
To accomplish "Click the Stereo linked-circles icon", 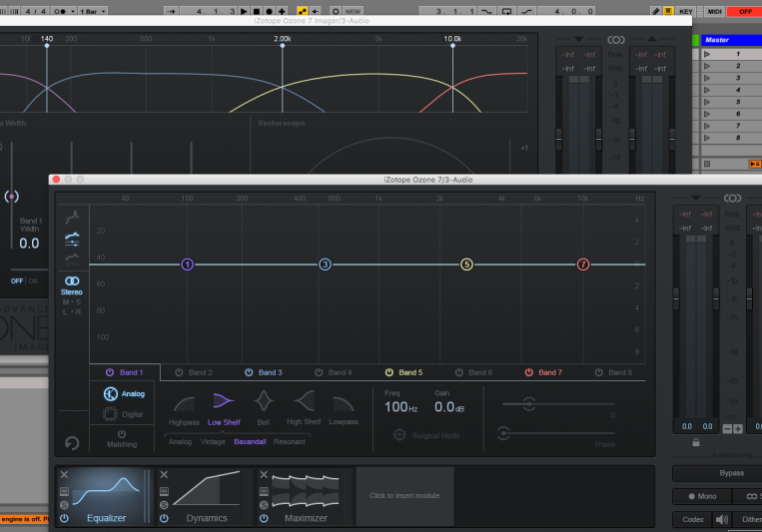I will pos(72,280).
